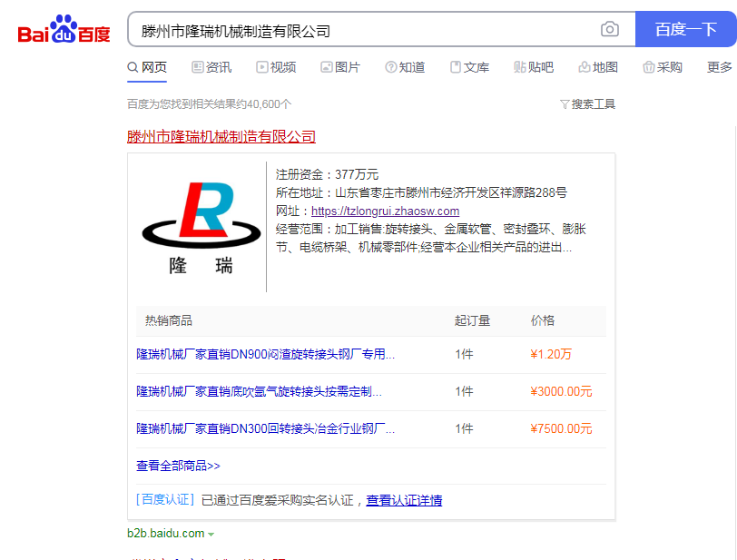
Task: Click the 热销商品 column header
Action: 169,320
